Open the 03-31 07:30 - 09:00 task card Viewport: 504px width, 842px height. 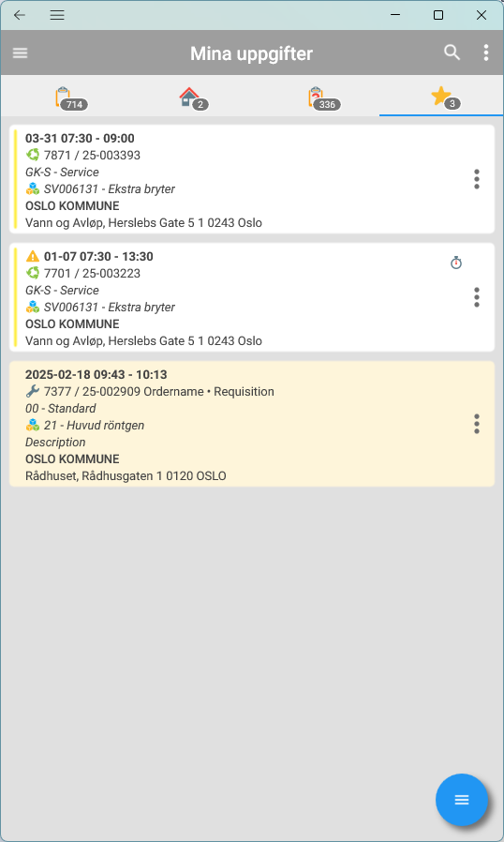point(252,179)
